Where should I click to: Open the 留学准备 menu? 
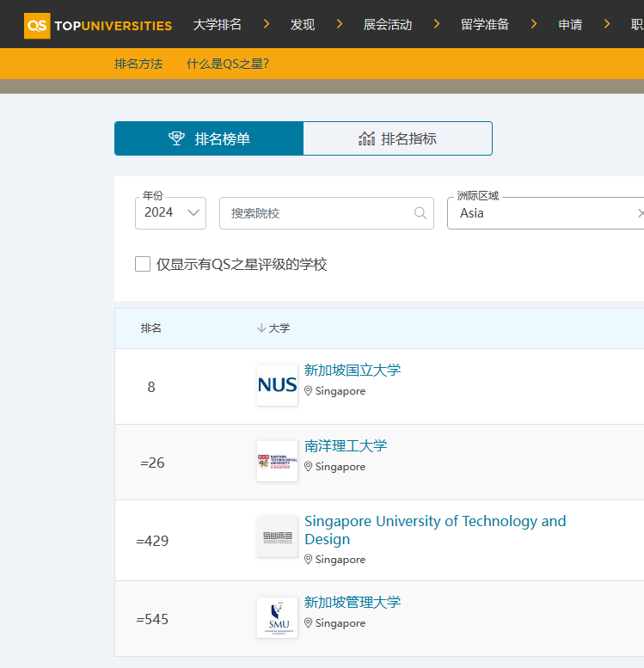(x=485, y=25)
